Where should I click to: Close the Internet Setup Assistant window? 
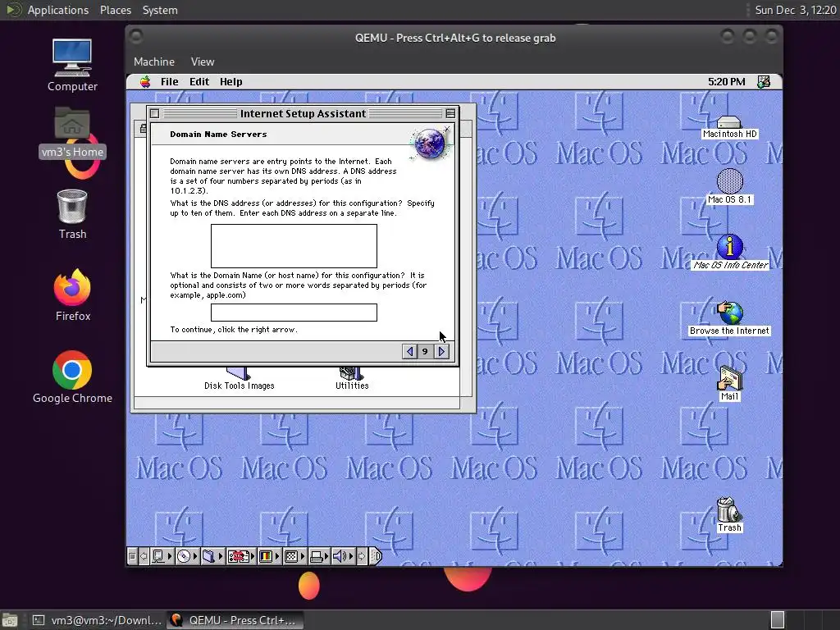pyautogui.click(x=155, y=113)
